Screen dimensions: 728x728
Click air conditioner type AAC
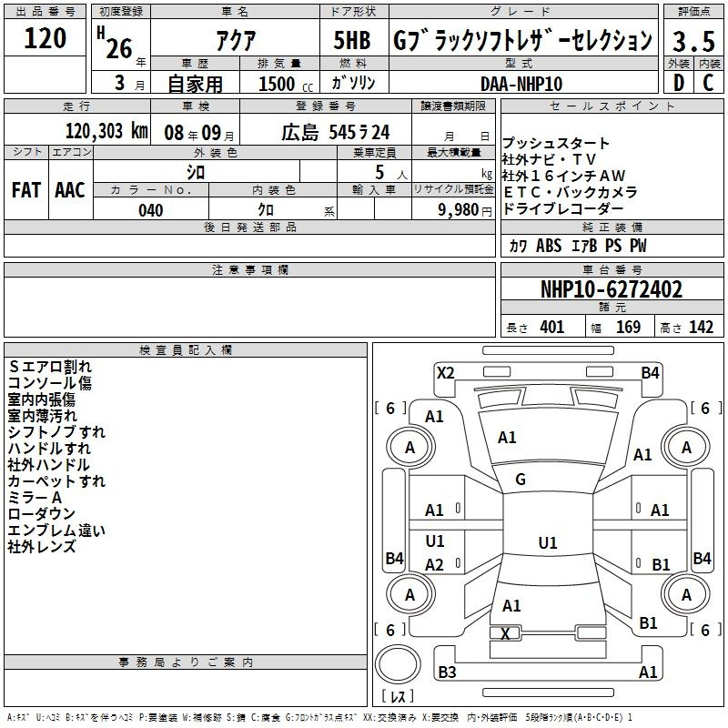(70, 190)
